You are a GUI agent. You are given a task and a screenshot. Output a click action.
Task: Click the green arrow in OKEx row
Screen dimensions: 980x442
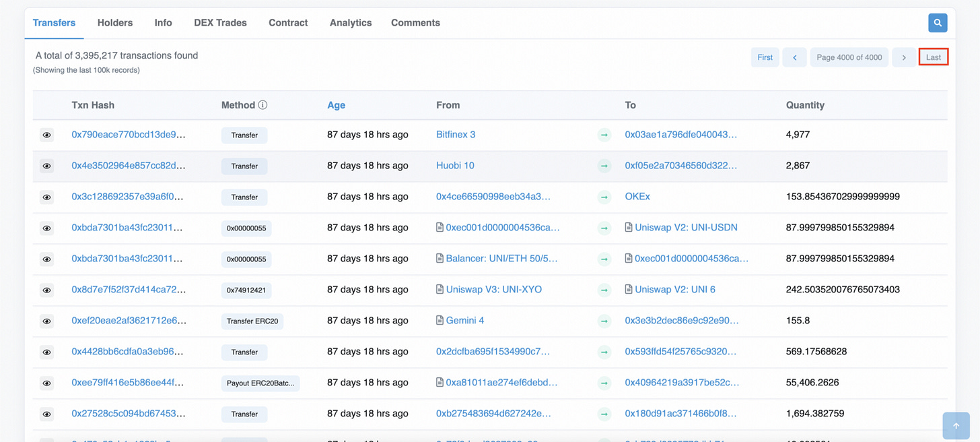(x=604, y=197)
